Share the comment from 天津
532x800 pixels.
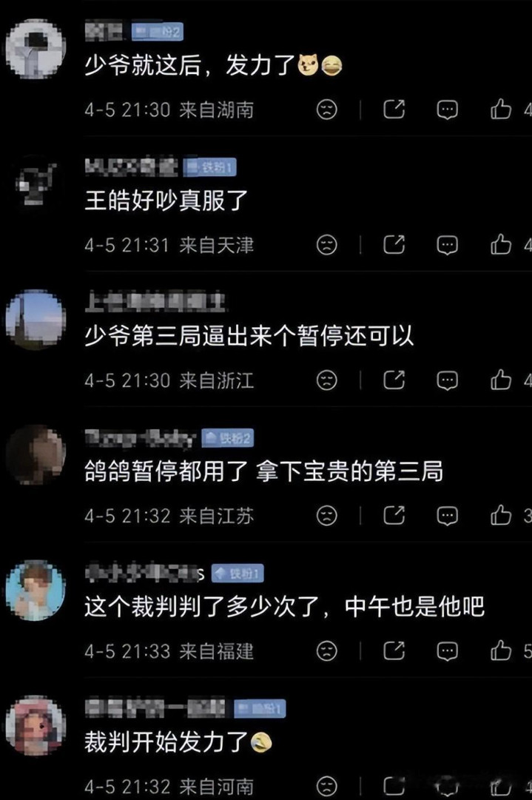394,244
